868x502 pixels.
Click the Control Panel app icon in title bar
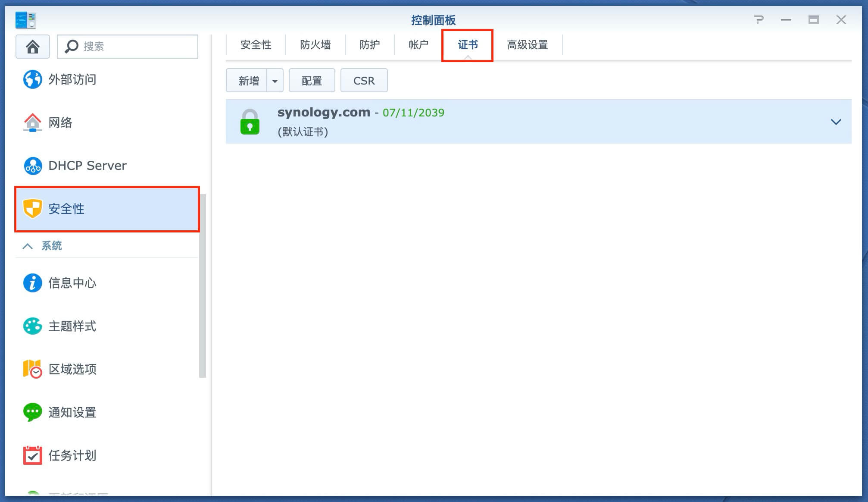point(25,20)
